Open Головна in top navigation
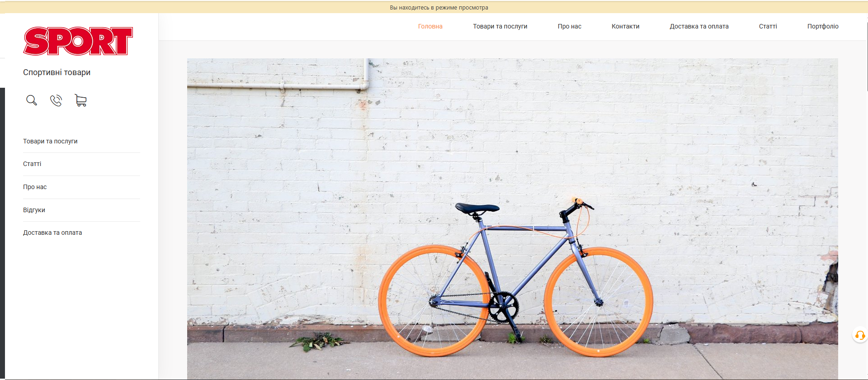The width and height of the screenshot is (868, 380). (x=430, y=26)
